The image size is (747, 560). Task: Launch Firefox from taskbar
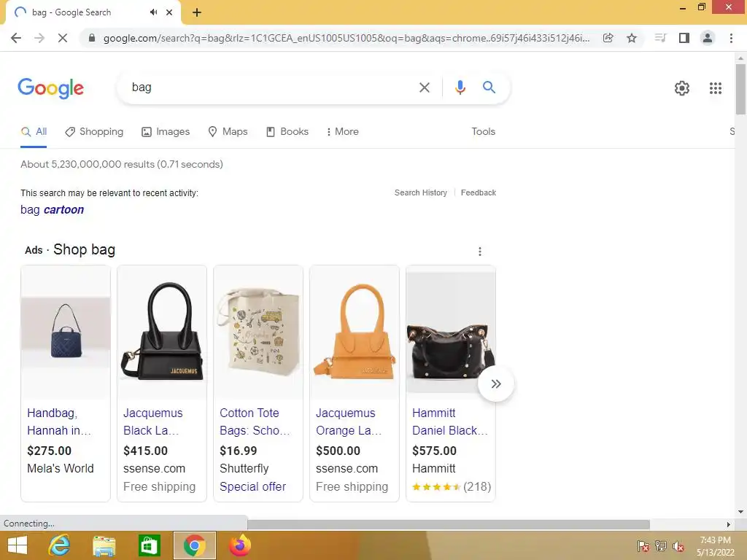(x=239, y=545)
